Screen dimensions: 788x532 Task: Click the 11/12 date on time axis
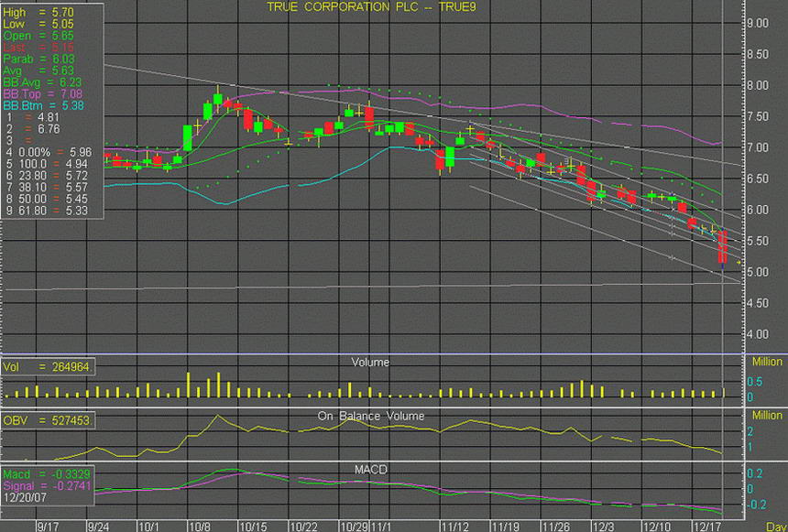(x=454, y=527)
